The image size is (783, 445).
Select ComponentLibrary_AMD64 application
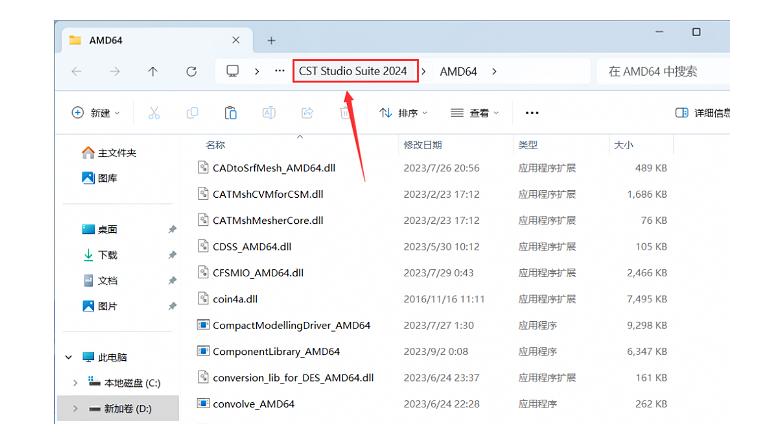(276, 352)
